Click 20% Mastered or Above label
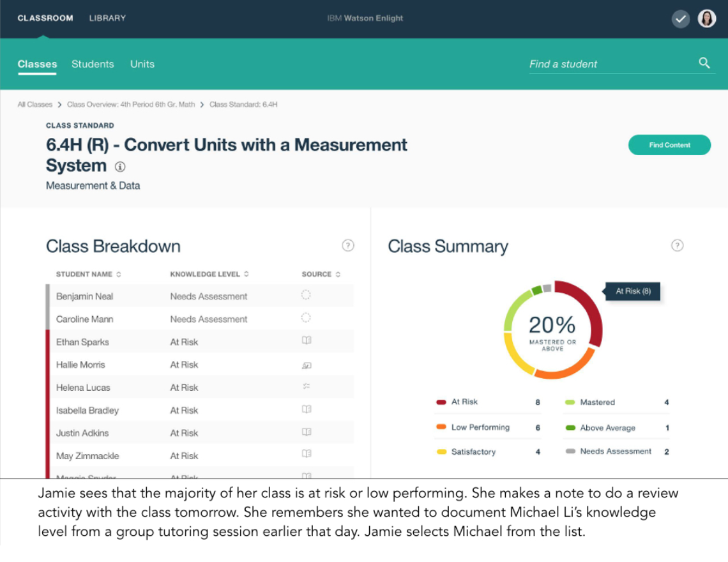Screen dimensions: 728x562 tap(552, 331)
